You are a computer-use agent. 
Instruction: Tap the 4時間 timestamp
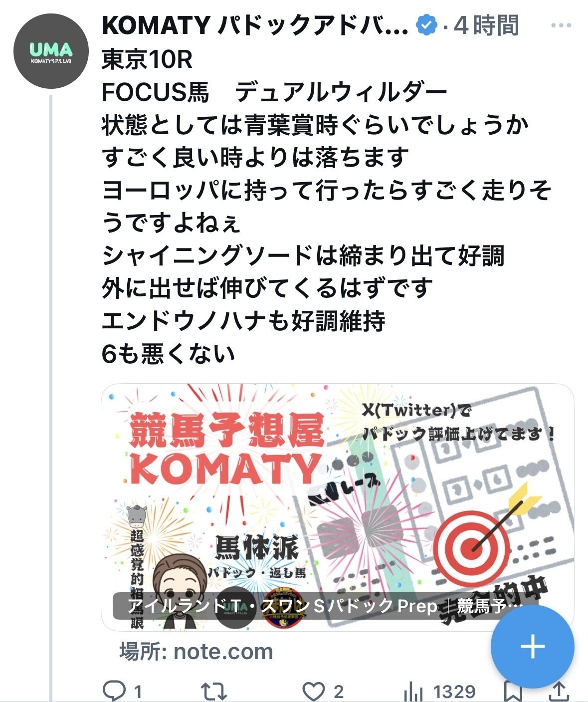pos(487,25)
